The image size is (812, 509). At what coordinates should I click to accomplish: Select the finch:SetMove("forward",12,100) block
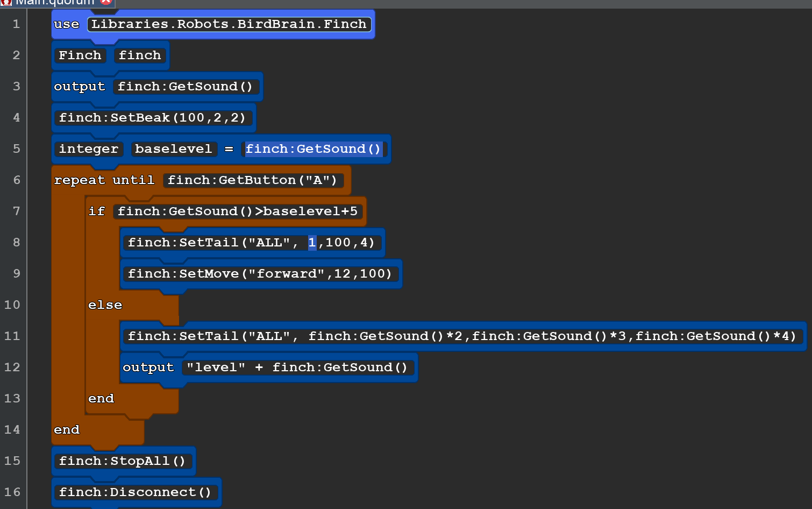coord(260,273)
